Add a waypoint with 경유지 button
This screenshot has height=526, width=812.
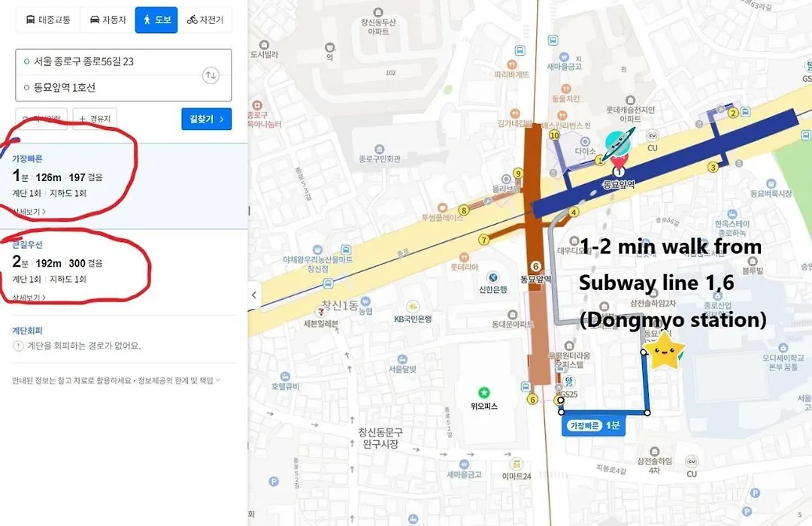point(95,119)
